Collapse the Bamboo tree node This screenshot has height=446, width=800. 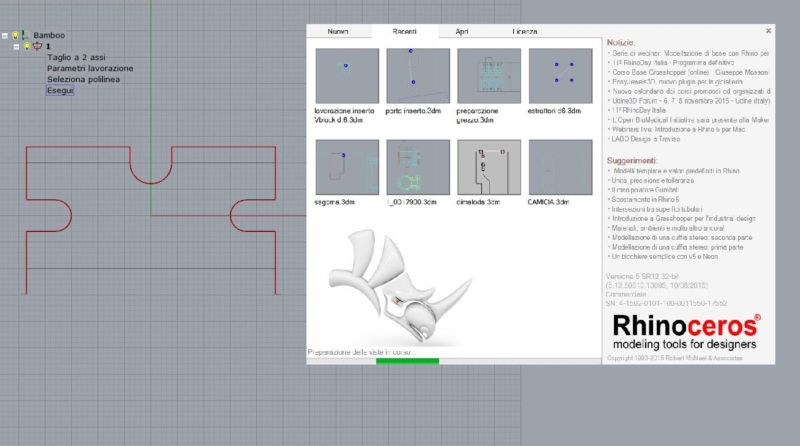point(5,35)
